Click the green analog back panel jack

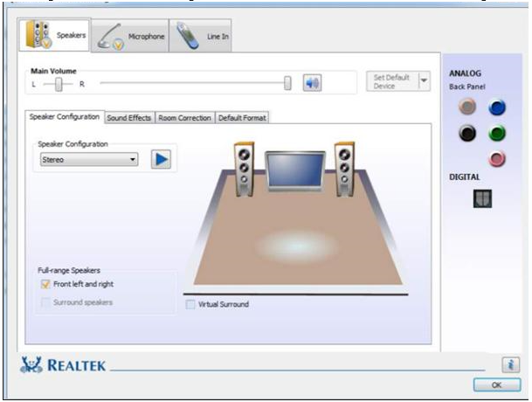pyautogui.click(x=497, y=133)
